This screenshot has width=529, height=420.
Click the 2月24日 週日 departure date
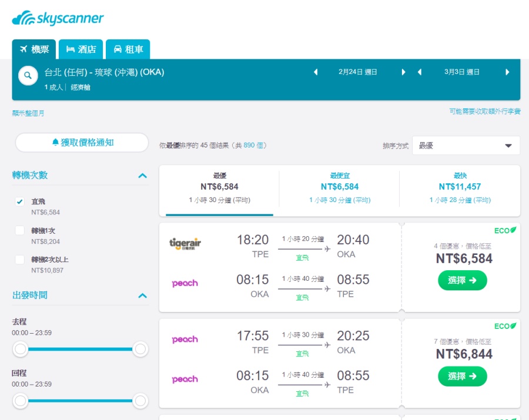pyautogui.click(x=357, y=72)
